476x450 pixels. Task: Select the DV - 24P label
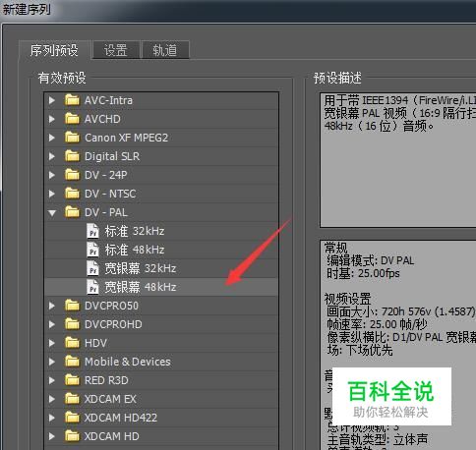(106, 175)
